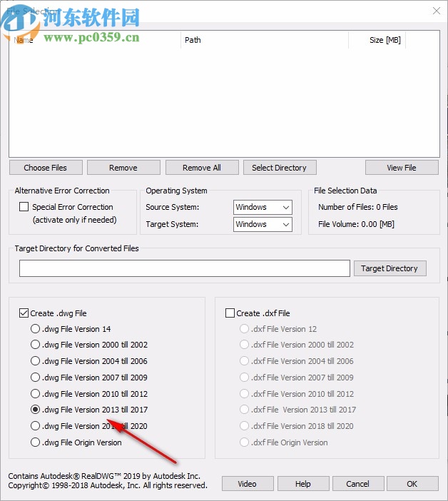Viewport: 448px width, 501px height.
Task: Click the Number of Files: 0 Files text
Action: [x=358, y=207]
